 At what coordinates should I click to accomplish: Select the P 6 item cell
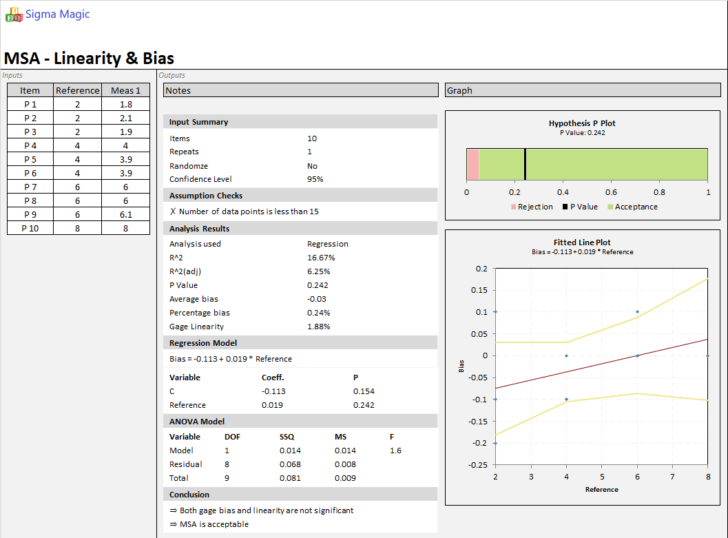30,173
